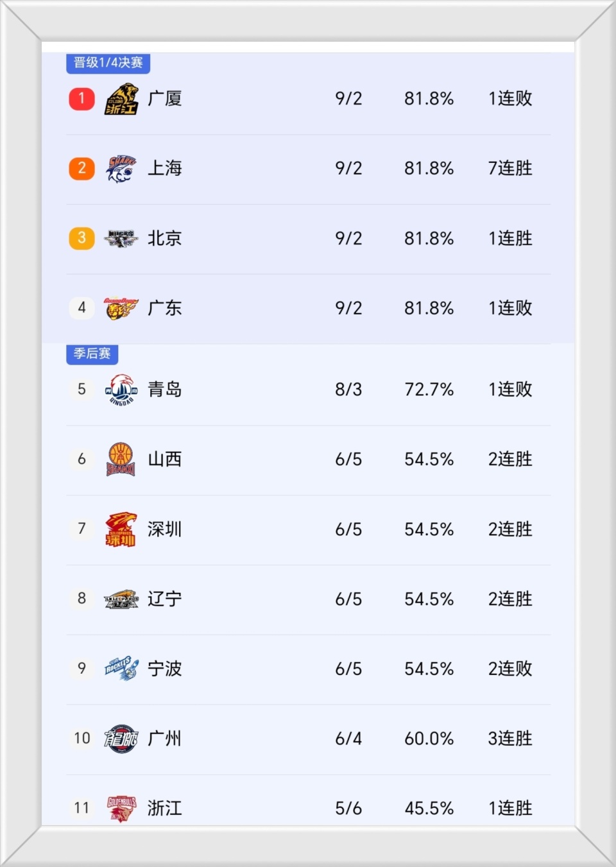This screenshot has height=867, width=616.
Task: Select the Guangdong (广东) tiger logo
Action: coord(121,308)
